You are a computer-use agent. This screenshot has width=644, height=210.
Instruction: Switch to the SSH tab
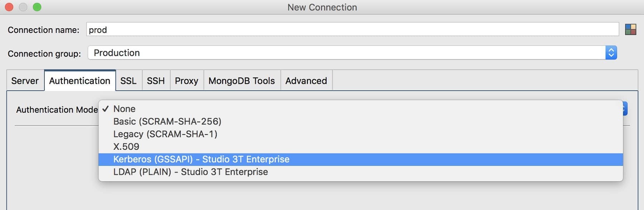click(x=156, y=81)
